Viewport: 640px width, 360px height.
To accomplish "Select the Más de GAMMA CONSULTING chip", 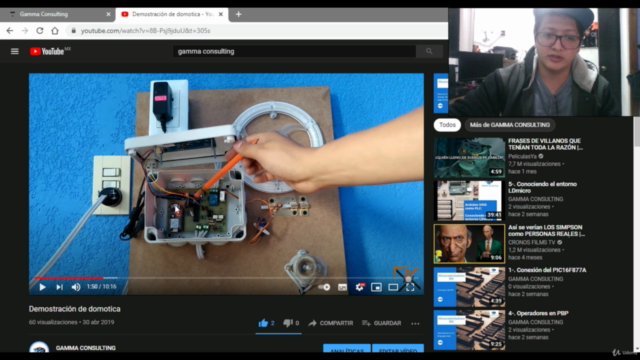I will [509, 125].
